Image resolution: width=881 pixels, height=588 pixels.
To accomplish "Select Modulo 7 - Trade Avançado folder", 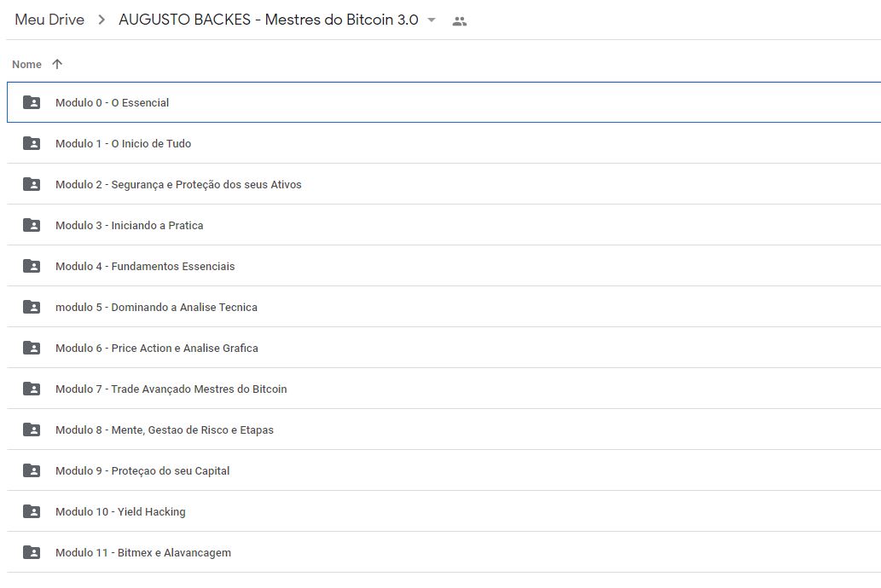I will coord(171,389).
